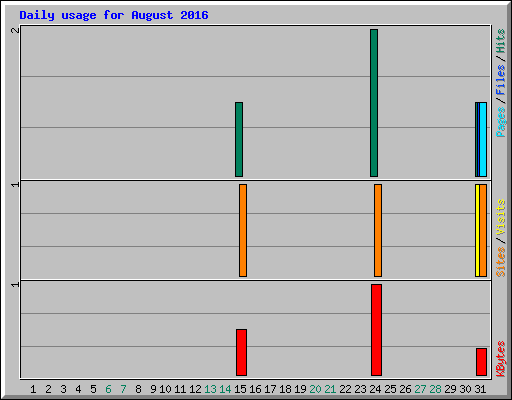Click day label 22 on the x-axis
Screen dimensions: 512x400
pyautogui.click(x=345, y=389)
